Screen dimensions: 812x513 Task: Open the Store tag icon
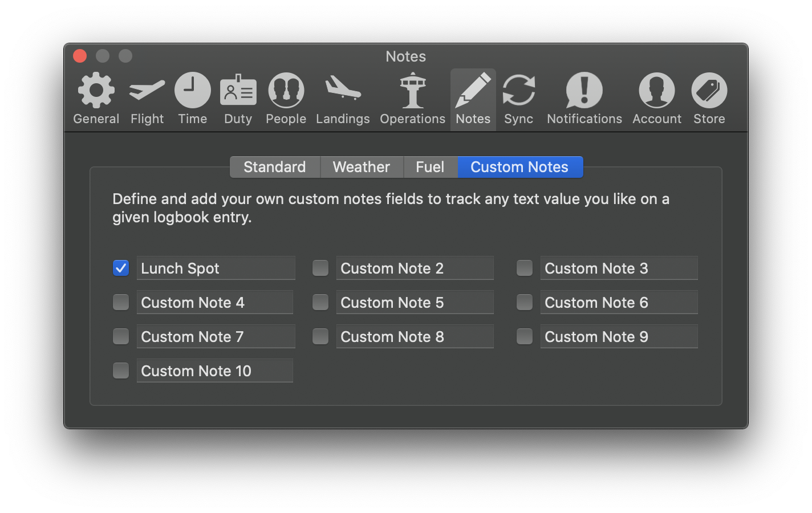click(x=709, y=90)
